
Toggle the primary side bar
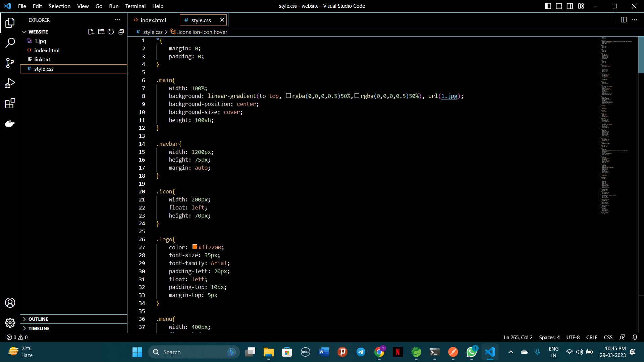[548, 6]
